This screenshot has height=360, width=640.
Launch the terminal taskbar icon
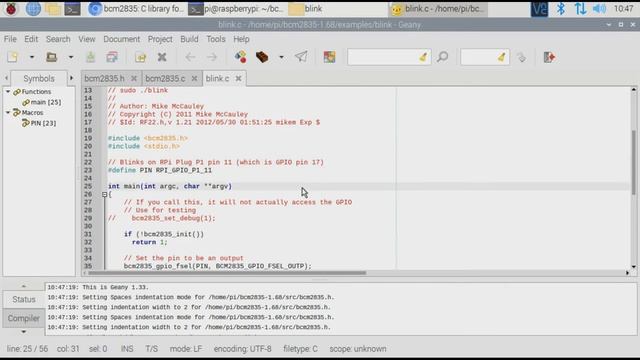click(72, 9)
